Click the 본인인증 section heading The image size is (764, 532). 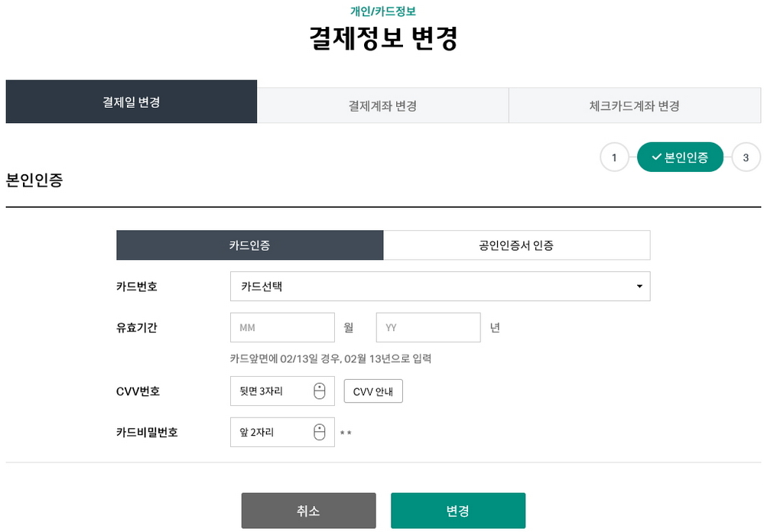tap(34, 180)
